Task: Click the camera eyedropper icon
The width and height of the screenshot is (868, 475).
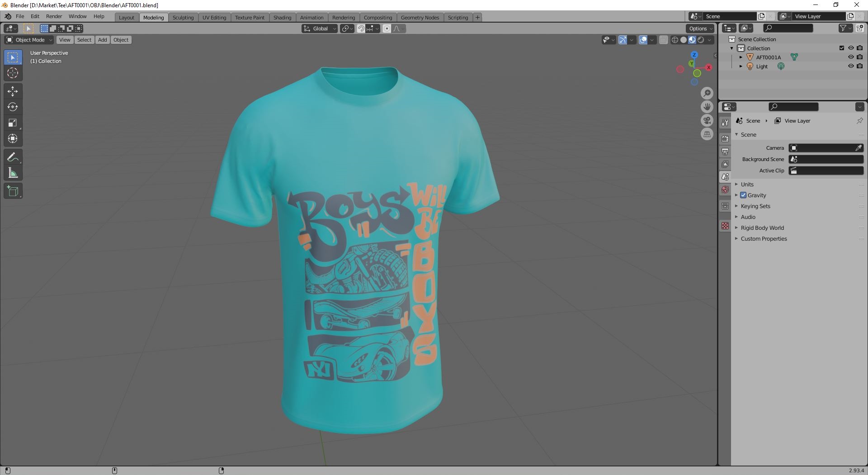Action: (x=859, y=148)
